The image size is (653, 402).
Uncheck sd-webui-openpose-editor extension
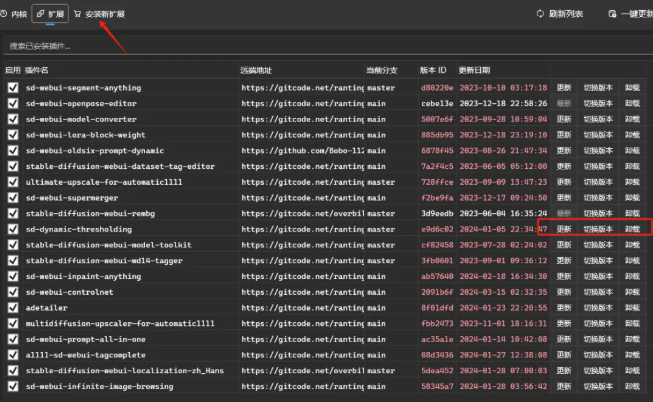[13, 103]
